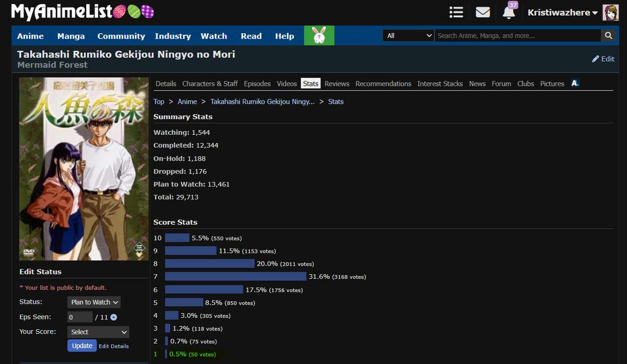Switch to the Recommendations tab

click(x=384, y=84)
